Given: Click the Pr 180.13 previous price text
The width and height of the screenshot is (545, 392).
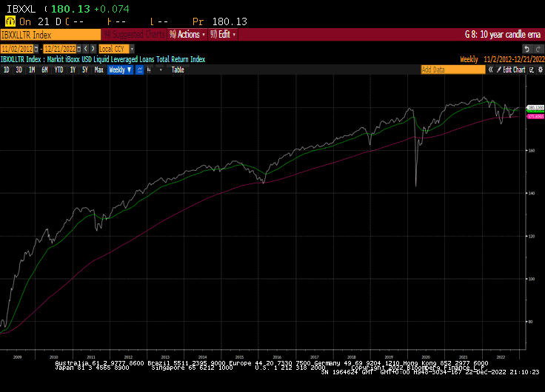Looking at the screenshot, I should (x=220, y=22).
